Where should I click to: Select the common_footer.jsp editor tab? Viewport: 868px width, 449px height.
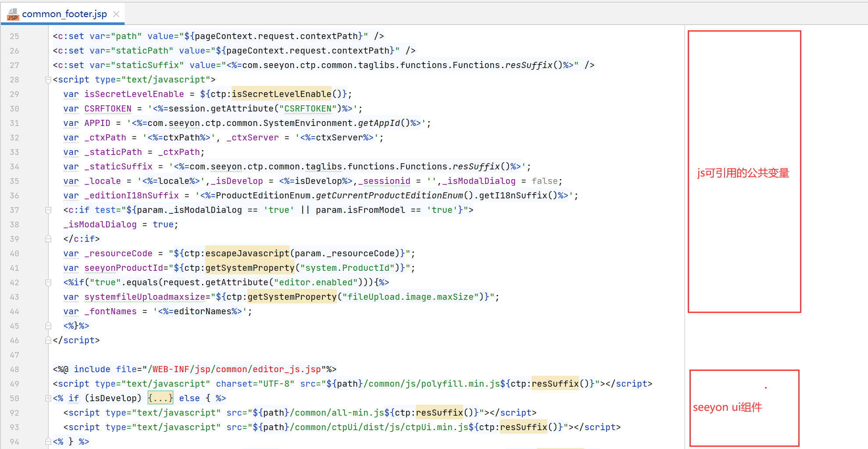tap(64, 14)
